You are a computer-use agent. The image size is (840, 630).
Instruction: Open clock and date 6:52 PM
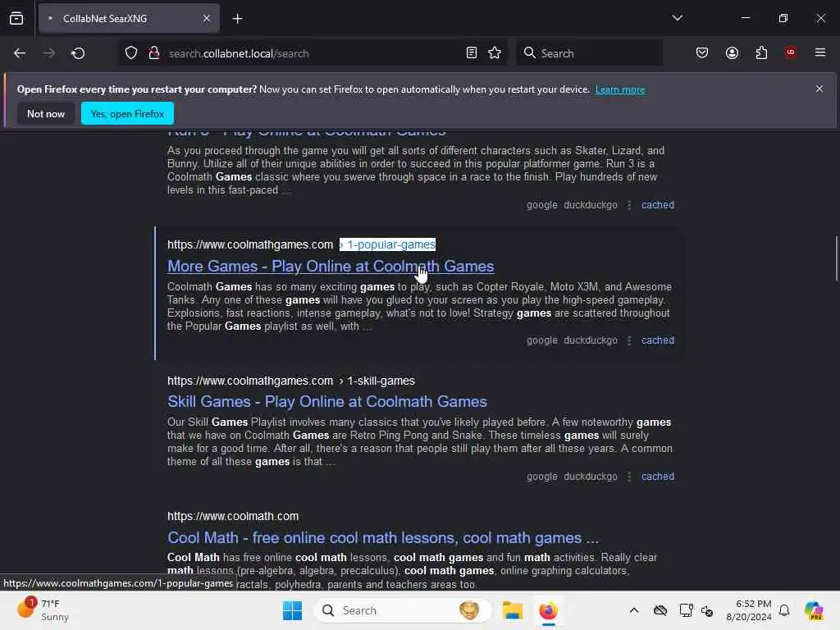[748, 610]
